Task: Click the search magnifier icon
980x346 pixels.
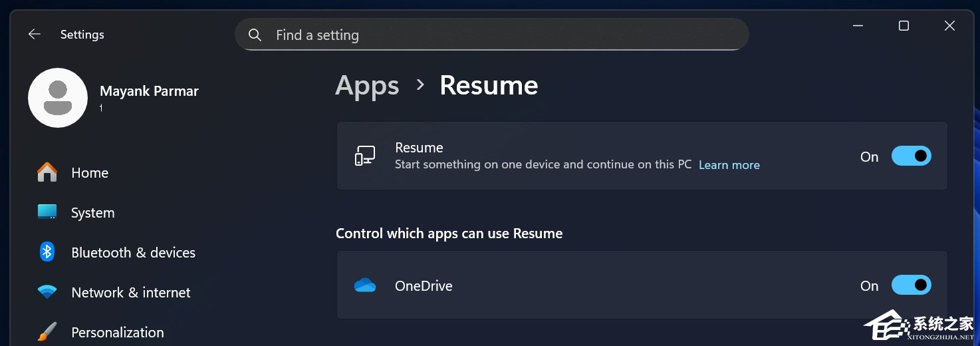Action: click(255, 35)
